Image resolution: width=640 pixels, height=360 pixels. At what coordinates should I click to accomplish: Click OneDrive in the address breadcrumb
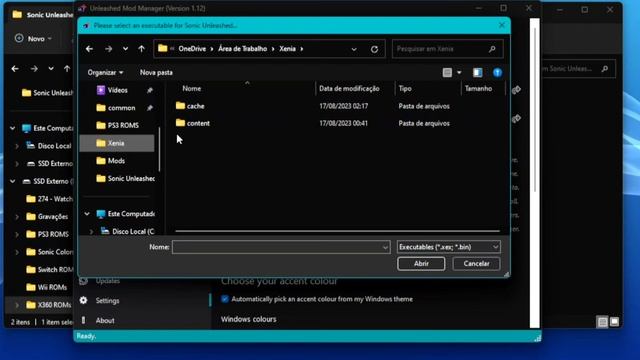(x=192, y=49)
